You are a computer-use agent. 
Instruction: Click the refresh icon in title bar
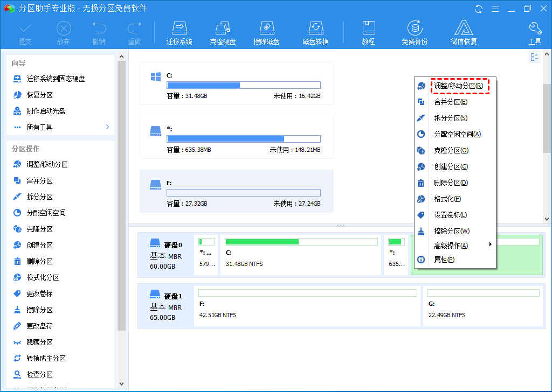(479, 9)
